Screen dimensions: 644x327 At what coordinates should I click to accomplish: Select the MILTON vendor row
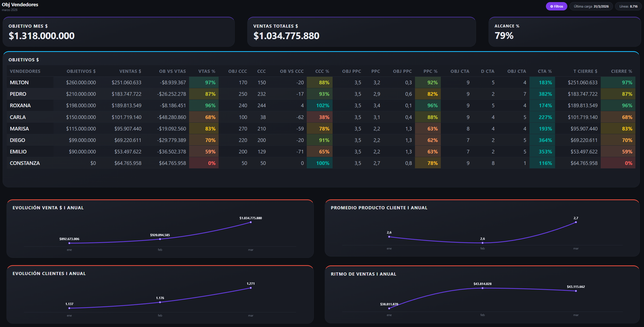click(321, 83)
